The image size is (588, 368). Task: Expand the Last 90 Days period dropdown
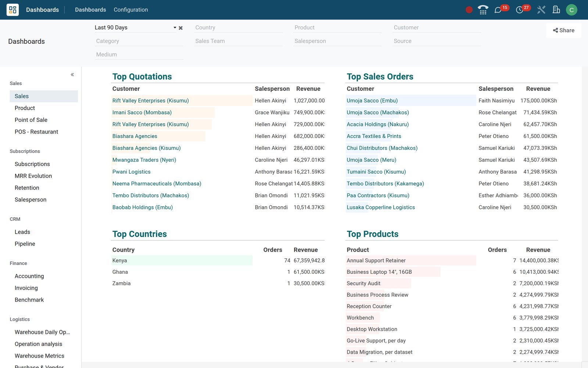175,28
